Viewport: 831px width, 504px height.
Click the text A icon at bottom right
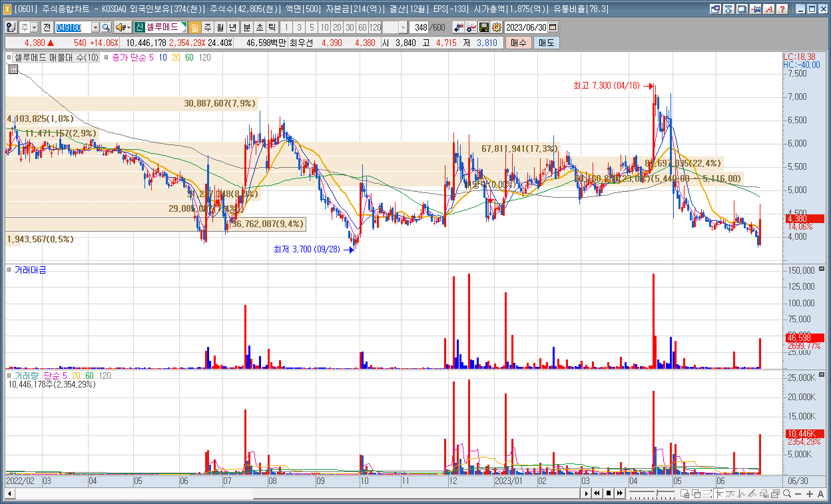(x=820, y=493)
